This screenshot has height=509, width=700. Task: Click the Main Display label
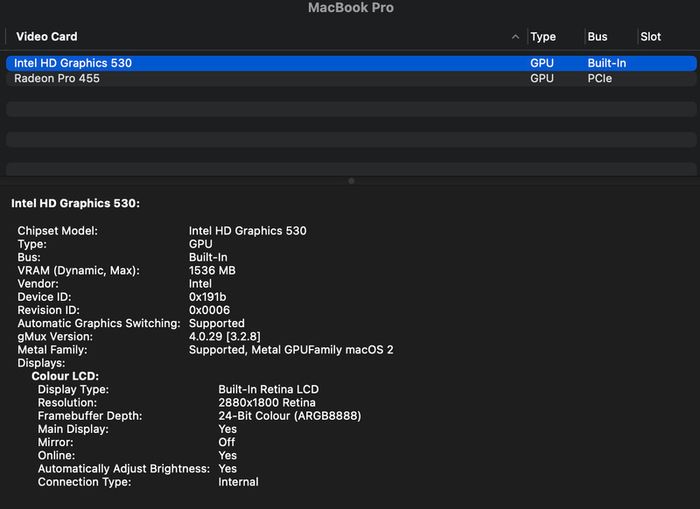tap(73, 429)
